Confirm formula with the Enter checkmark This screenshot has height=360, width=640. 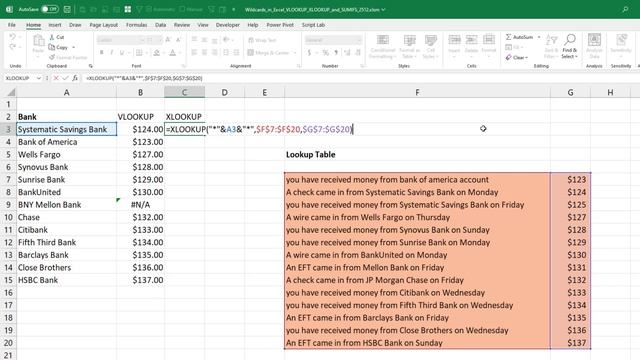tap(65, 78)
